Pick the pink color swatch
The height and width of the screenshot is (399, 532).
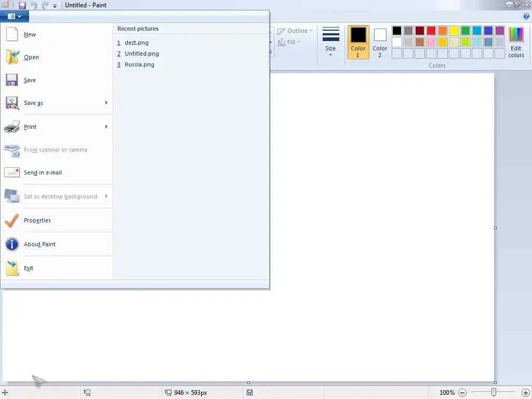pos(431,42)
